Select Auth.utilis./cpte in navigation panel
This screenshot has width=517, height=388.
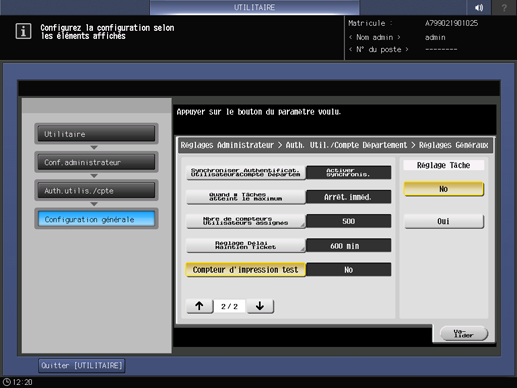pyautogui.click(x=96, y=190)
